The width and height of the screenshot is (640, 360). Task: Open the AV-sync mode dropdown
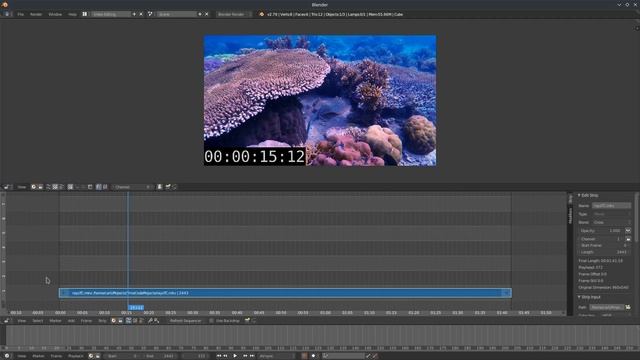[x=276, y=356]
